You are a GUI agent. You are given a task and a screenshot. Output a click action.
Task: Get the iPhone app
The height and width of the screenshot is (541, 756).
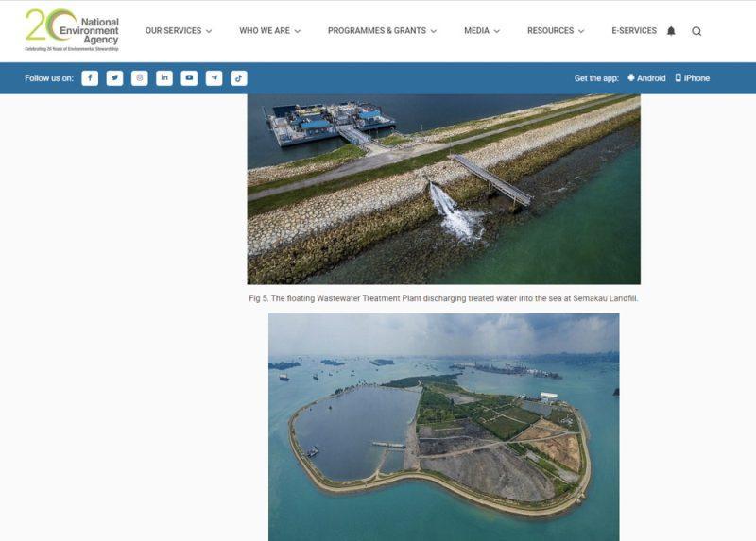click(692, 78)
